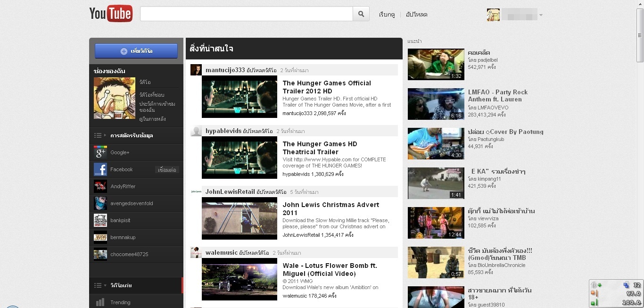The width and height of the screenshot is (644, 308).
Task: Click the featured videos list icon
Action: [x=98, y=285]
